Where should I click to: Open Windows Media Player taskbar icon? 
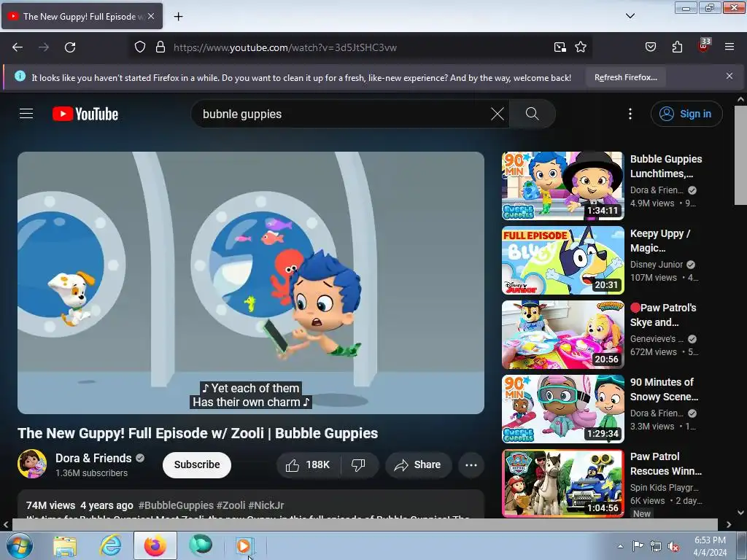(245, 545)
